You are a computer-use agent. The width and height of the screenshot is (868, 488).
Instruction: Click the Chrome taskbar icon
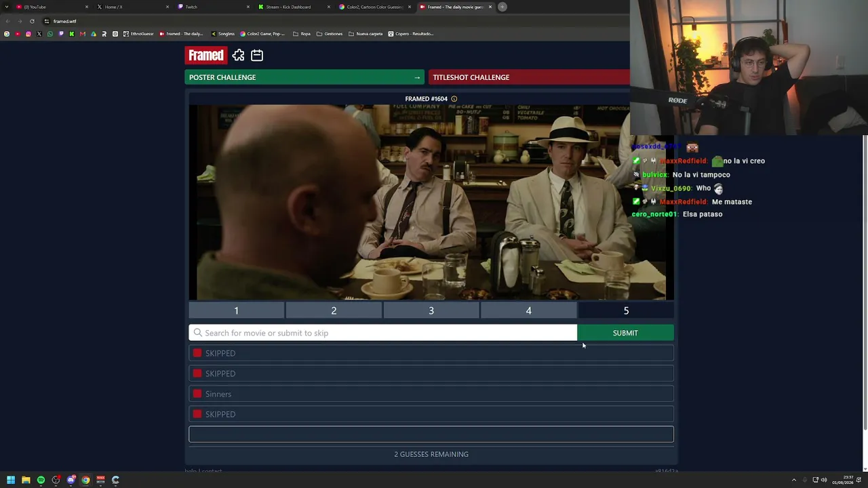pyautogui.click(x=85, y=480)
